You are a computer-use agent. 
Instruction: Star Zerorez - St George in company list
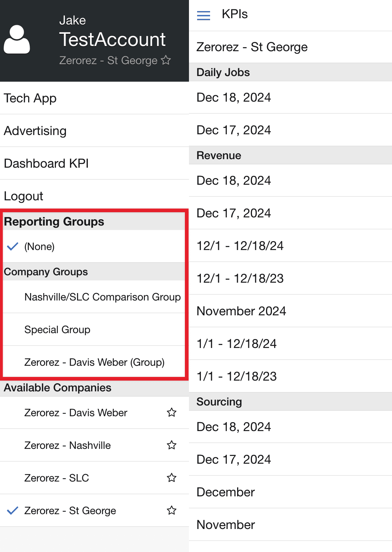pyautogui.click(x=172, y=510)
